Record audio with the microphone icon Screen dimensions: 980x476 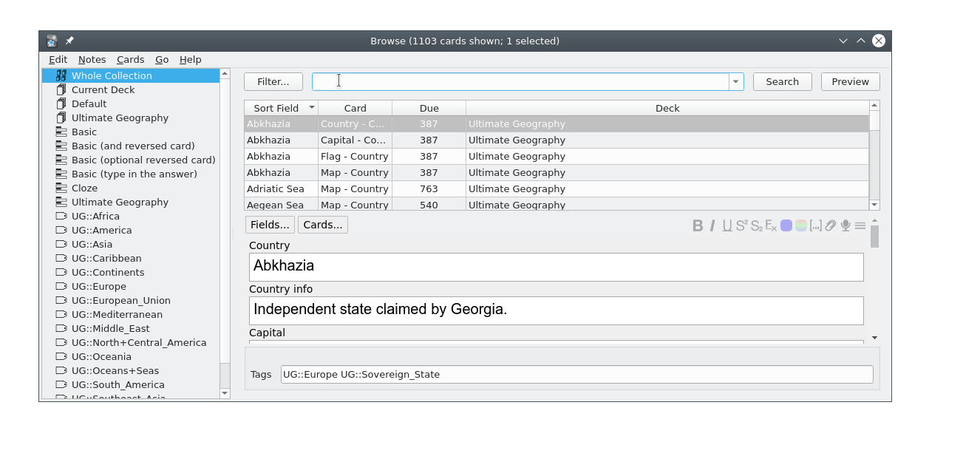coord(845,226)
